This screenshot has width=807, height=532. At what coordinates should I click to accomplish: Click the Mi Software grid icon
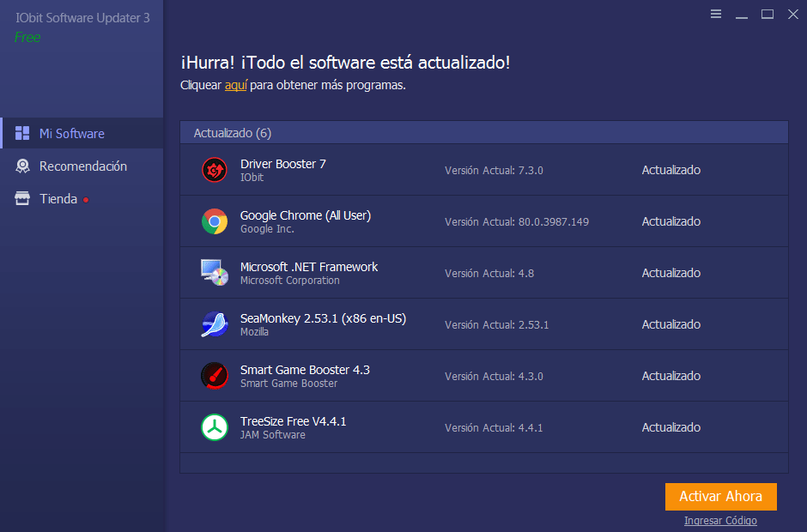point(23,134)
